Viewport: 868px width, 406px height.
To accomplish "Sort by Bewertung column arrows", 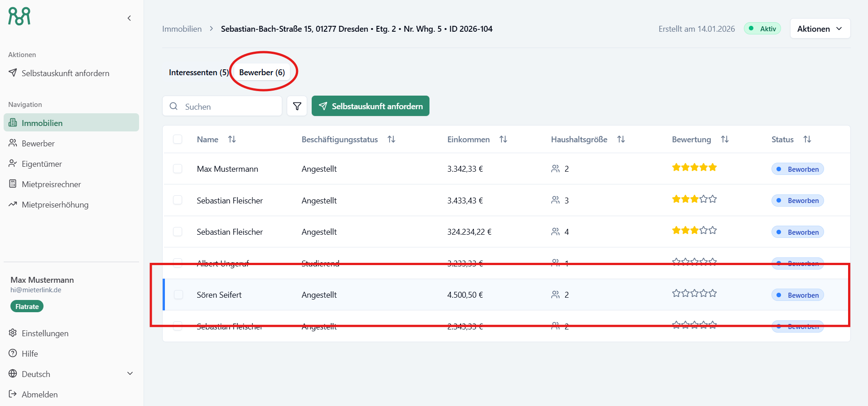I will [724, 140].
